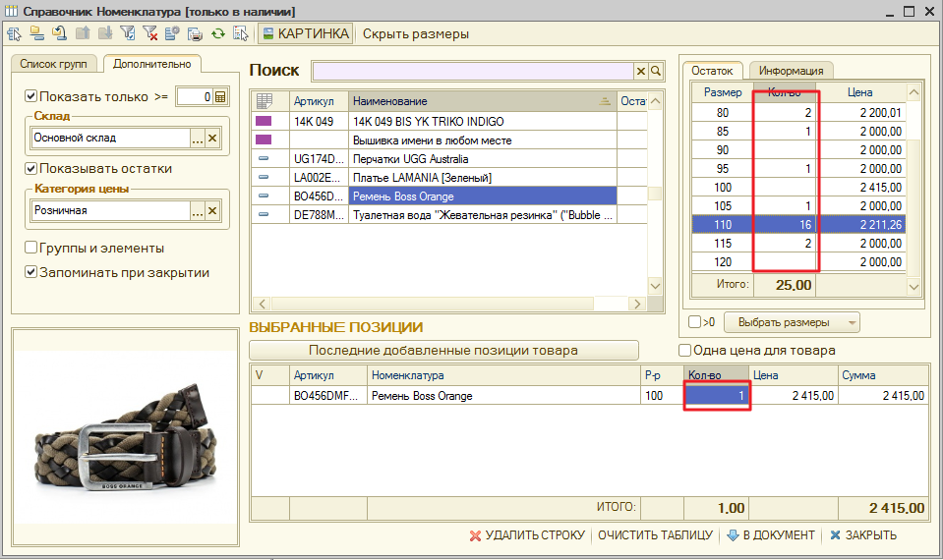Click УДАЛИТЬ СТРОКУ button

(527, 534)
